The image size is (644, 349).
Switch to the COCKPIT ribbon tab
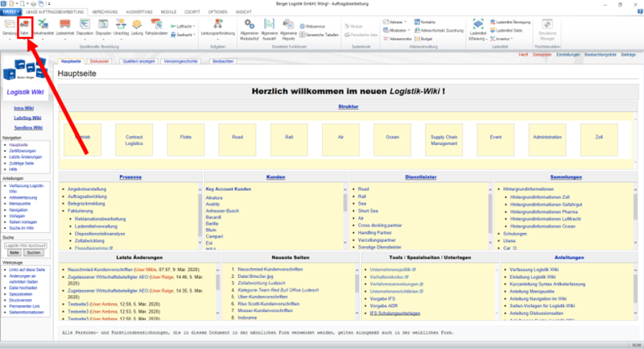pyautogui.click(x=192, y=12)
